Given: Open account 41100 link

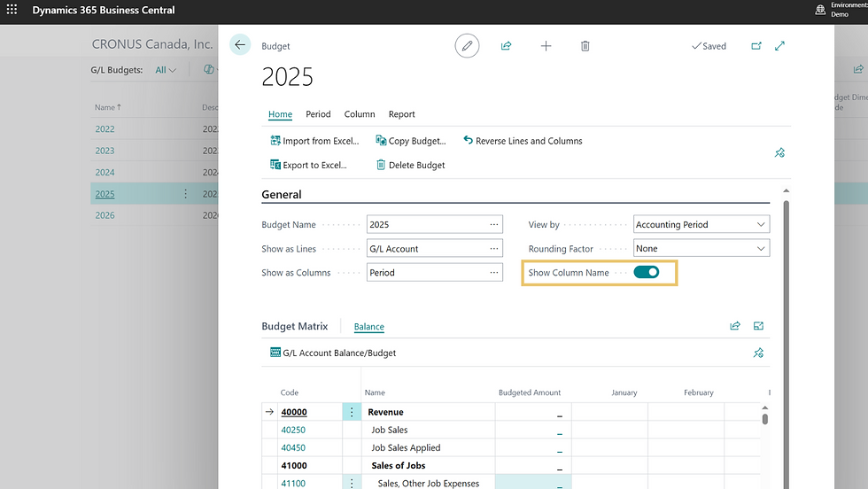Looking at the screenshot, I should 293,483.
